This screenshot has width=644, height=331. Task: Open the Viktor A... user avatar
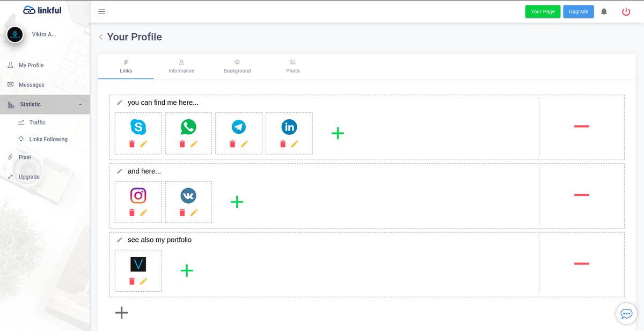[x=15, y=34]
